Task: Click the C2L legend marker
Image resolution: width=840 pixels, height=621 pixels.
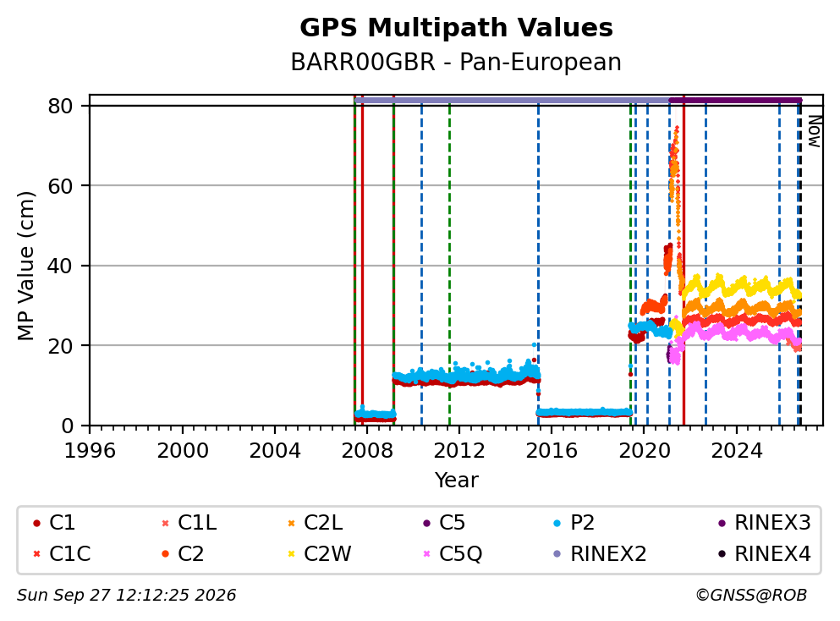Action: click(x=292, y=524)
